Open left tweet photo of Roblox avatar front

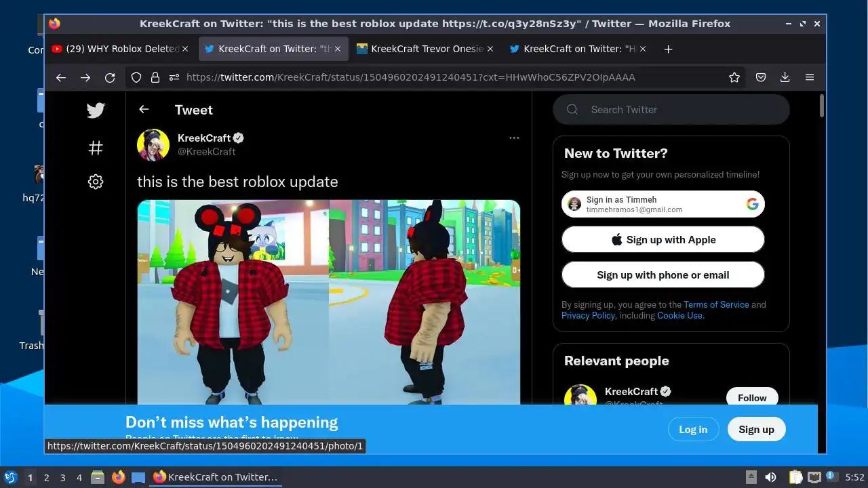pos(233,302)
